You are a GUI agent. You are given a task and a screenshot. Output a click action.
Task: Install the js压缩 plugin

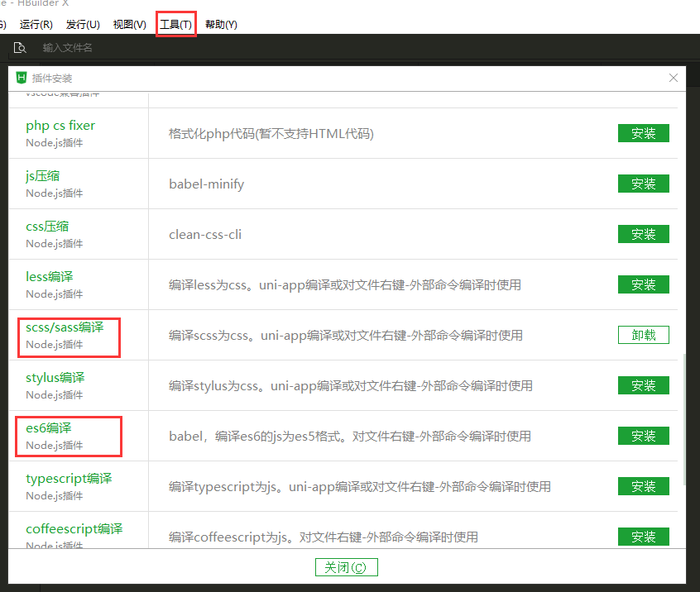(x=643, y=184)
